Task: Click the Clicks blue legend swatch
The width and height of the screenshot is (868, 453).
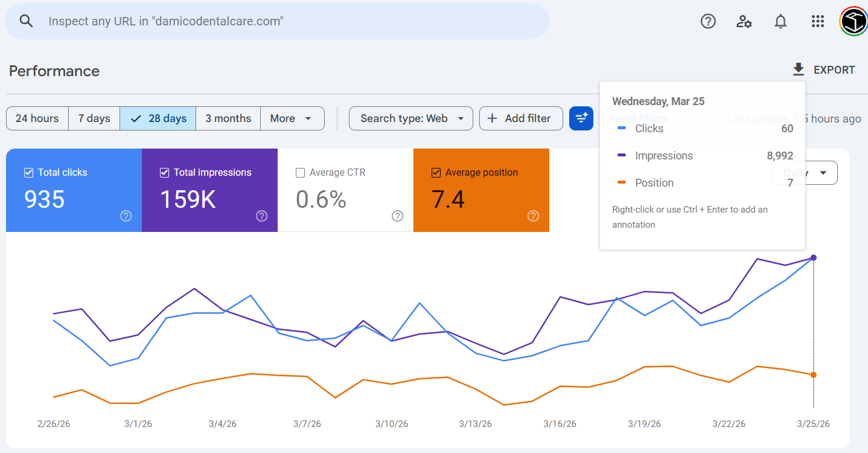Action: 622,129
